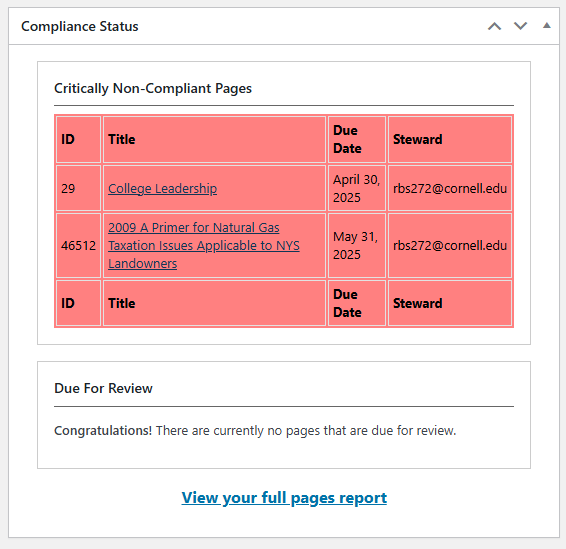The width and height of the screenshot is (566, 549).
Task: Click the bottom Steward footer header
Action: (x=450, y=303)
